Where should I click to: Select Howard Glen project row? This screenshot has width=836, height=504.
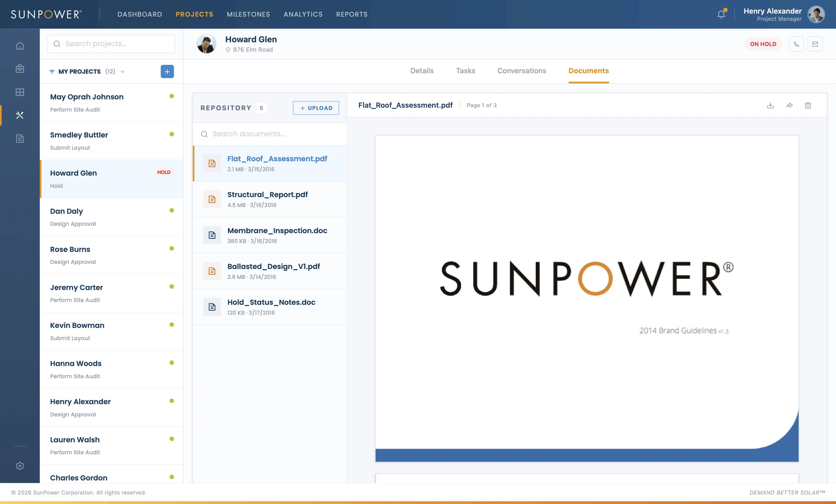click(111, 179)
